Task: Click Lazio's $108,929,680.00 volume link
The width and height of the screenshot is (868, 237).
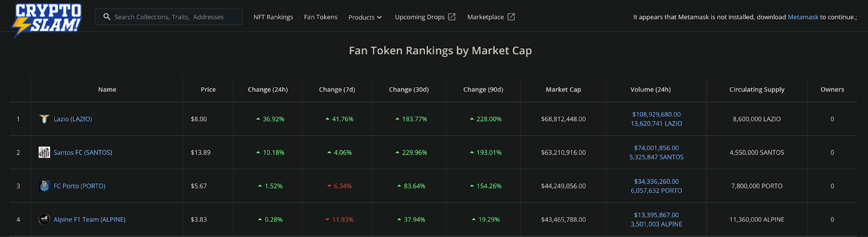Action: click(x=656, y=114)
